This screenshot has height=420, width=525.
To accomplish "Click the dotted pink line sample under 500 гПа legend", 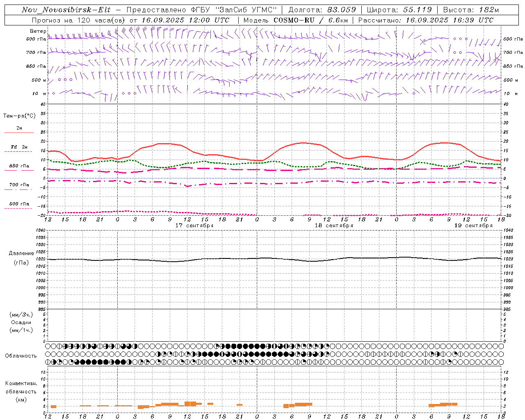I will point(18,209).
